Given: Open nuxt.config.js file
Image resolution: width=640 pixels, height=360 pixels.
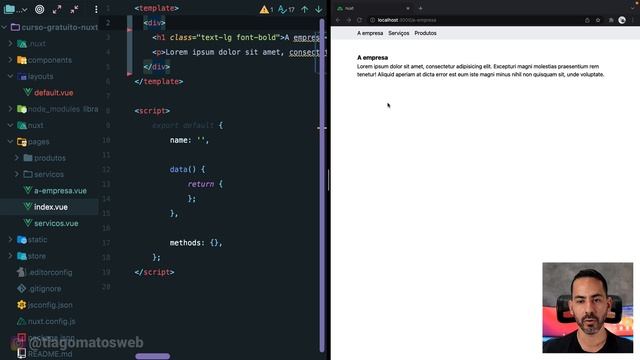Looking at the screenshot, I should 51,321.
